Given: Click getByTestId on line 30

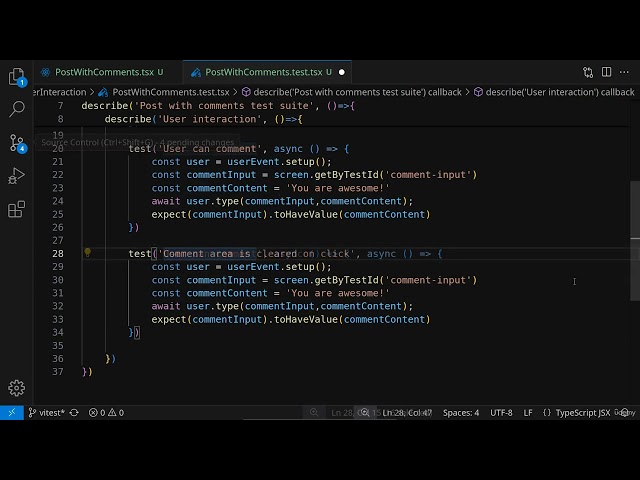Looking at the screenshot, I should pyautogui.click(x=347, y=280).
